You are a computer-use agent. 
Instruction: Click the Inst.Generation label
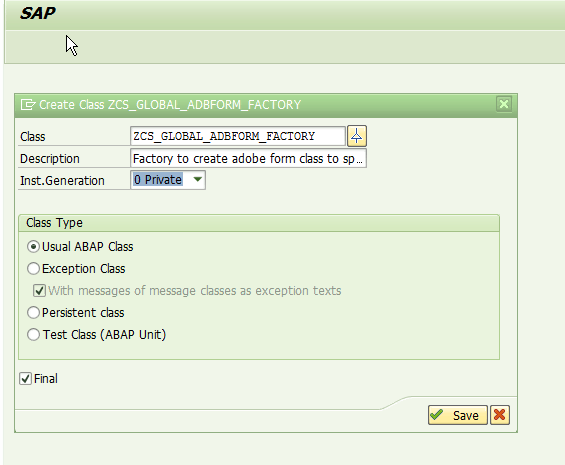62,181
